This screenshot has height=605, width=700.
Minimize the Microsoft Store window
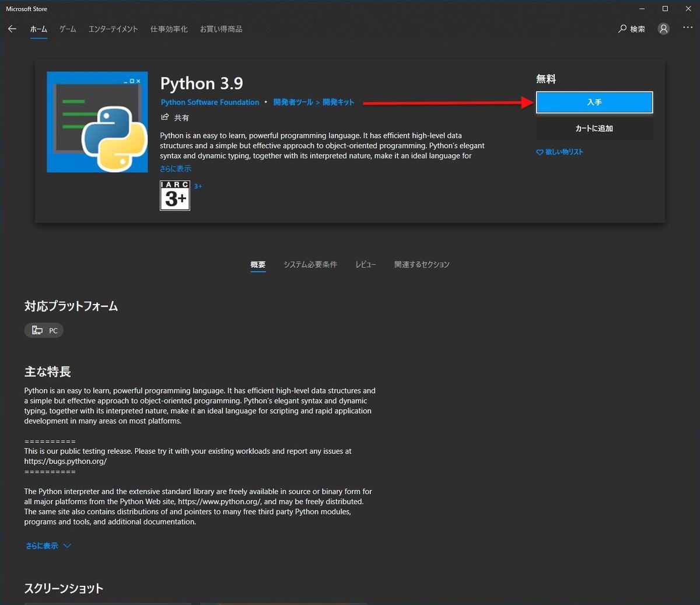click(642, 9)
